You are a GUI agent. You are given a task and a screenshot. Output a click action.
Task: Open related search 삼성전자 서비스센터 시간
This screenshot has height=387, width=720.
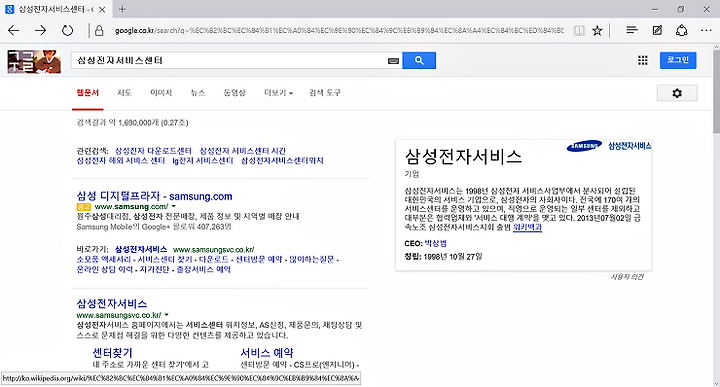(x=242, y=151)
